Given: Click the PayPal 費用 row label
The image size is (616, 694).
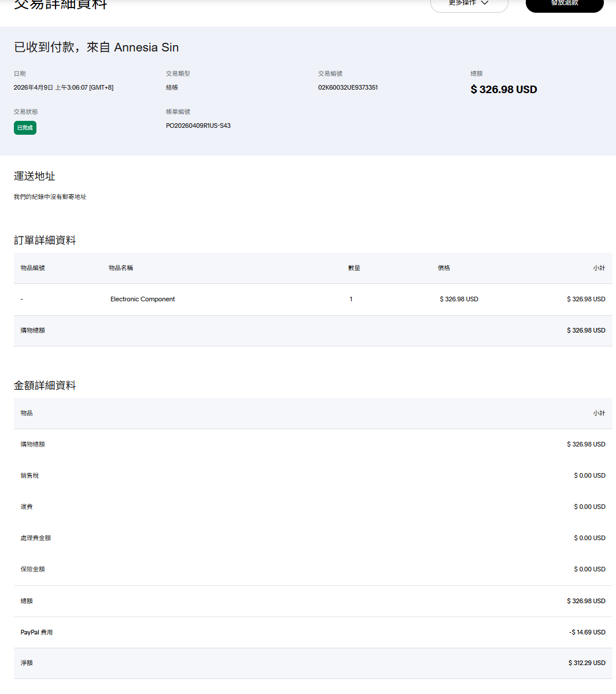Looking at the screenshot, I should coord(36,632).
